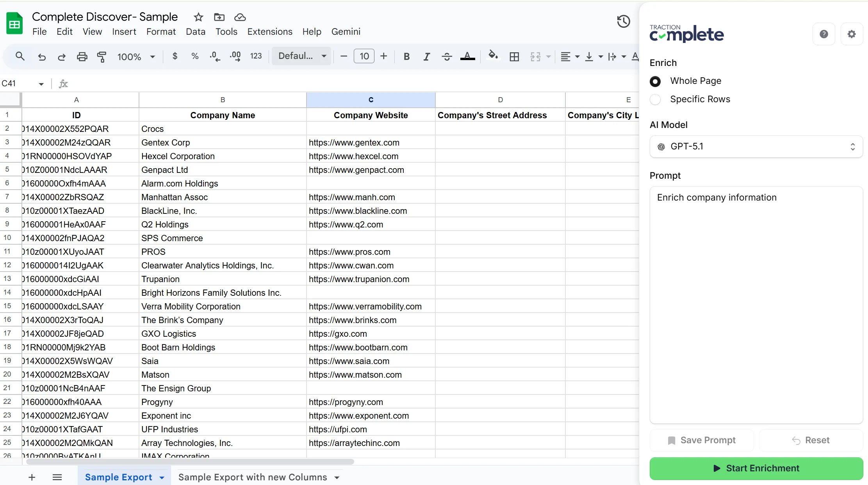Click the paint format roller icon

102,57
